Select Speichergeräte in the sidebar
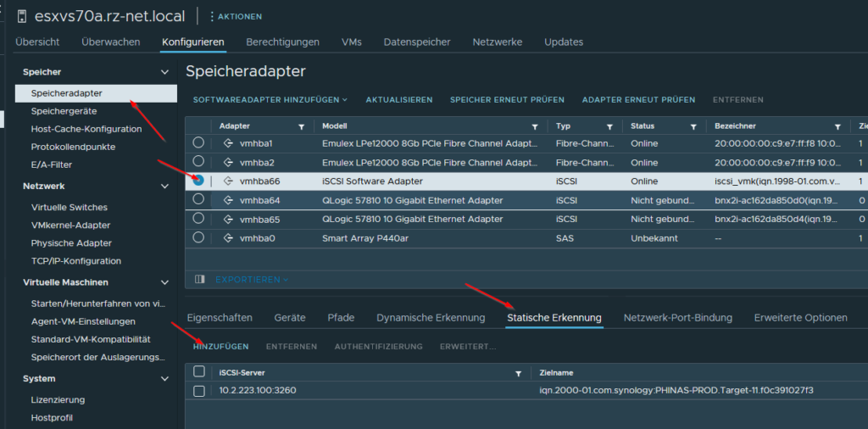868x429 pixels. click(x=64, y=111)
